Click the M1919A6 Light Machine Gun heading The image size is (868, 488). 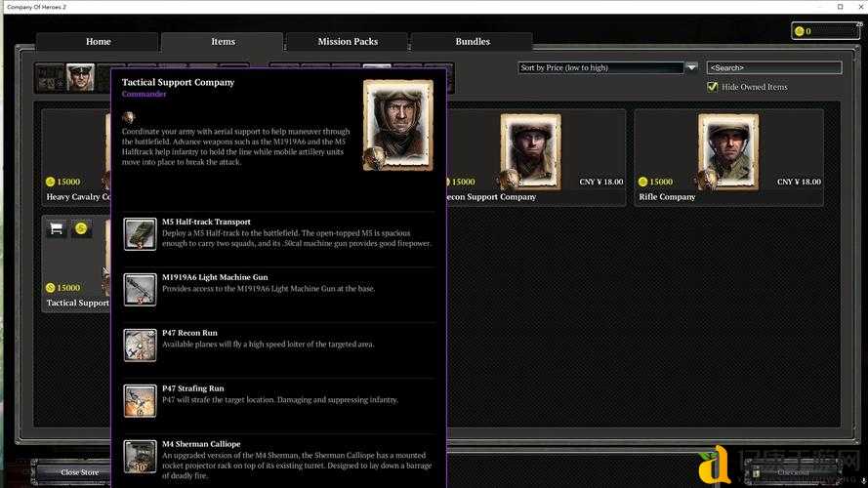pyautogui.click(x=215, y=277)
